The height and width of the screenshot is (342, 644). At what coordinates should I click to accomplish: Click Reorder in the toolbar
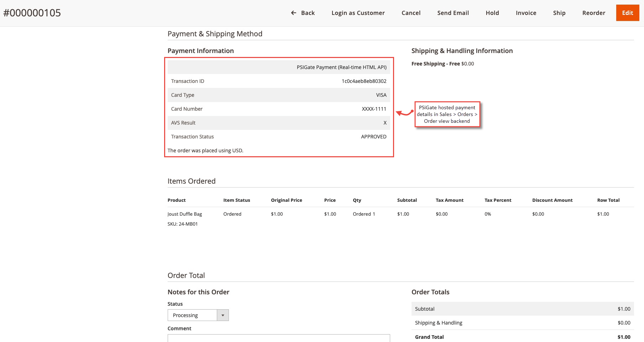593,13
